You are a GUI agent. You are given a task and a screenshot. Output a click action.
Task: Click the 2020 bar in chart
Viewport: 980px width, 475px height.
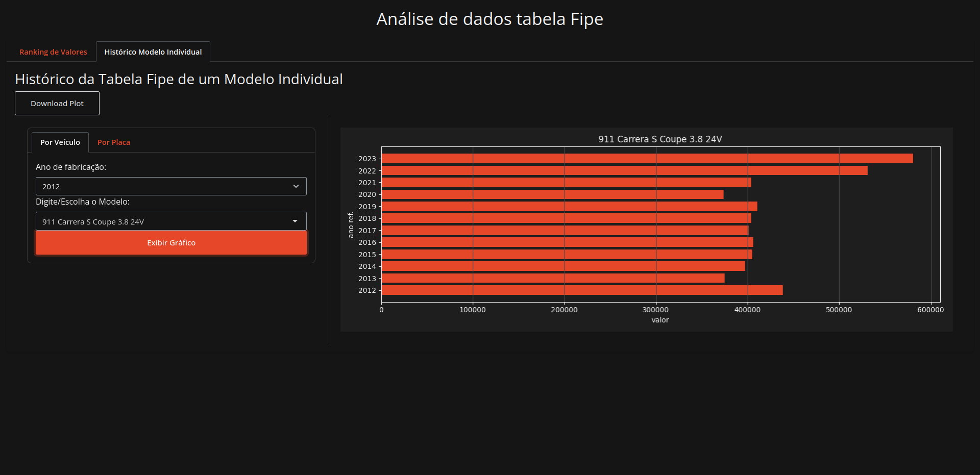coord(553,194)
